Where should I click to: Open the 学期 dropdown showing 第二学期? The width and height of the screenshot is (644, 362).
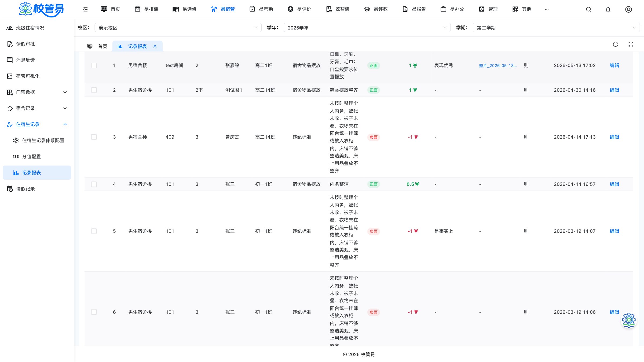(556, 28)
